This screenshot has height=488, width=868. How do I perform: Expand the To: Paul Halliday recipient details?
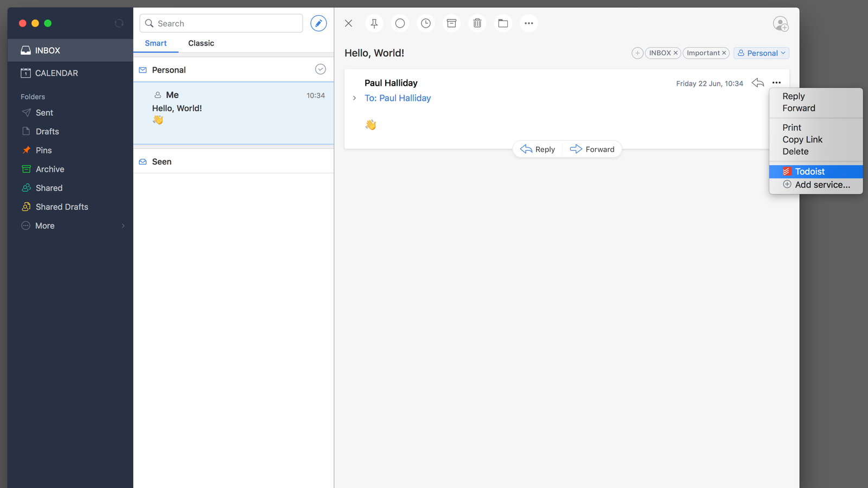click(x=354, y=98)
